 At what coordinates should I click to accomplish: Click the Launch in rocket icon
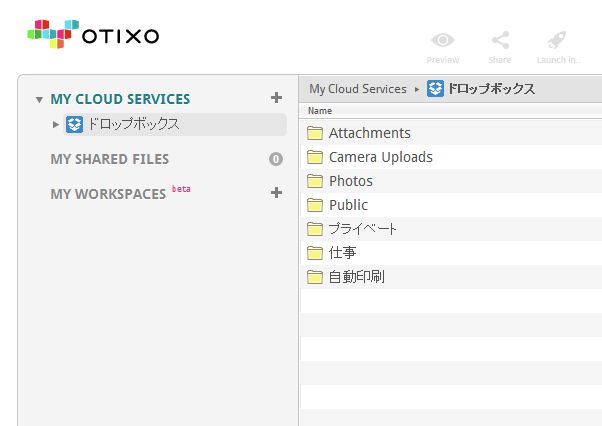(557, 40)
